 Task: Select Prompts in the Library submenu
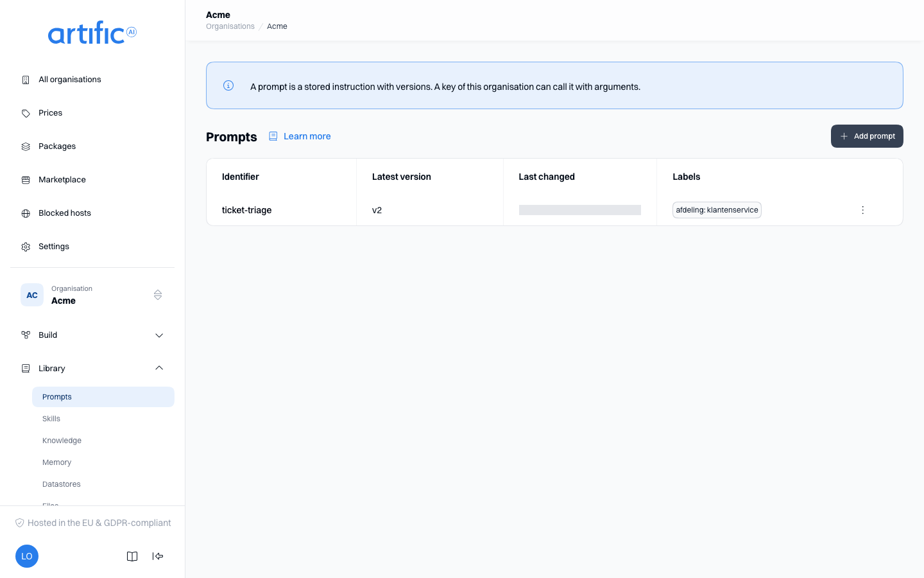click(x=103, y=397)
